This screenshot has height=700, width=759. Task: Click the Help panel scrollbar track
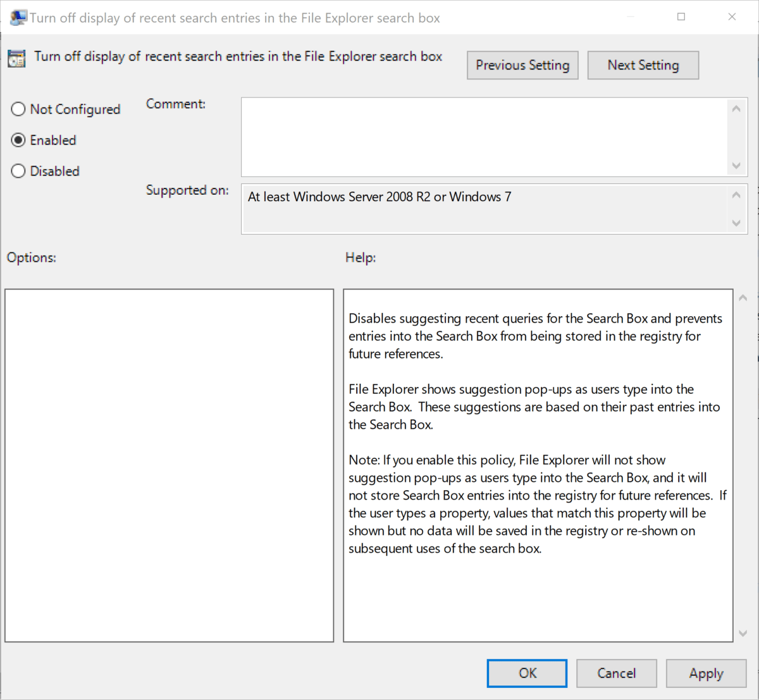click(743, 465)
